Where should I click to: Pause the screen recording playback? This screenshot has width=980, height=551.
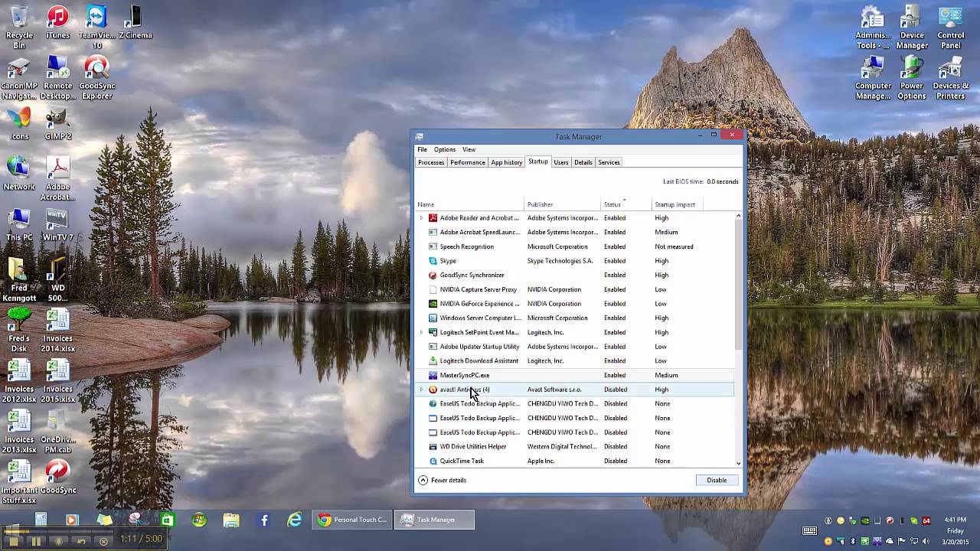[35, 541]
